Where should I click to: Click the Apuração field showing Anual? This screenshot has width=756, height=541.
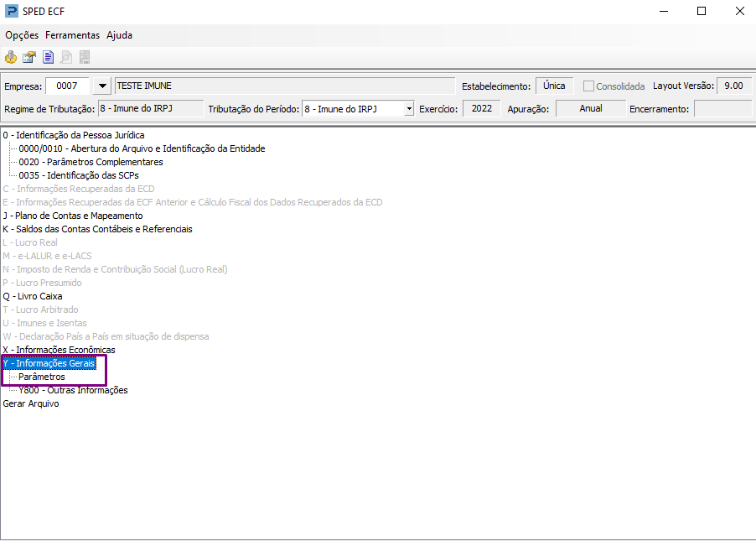[x=591, y=108]
